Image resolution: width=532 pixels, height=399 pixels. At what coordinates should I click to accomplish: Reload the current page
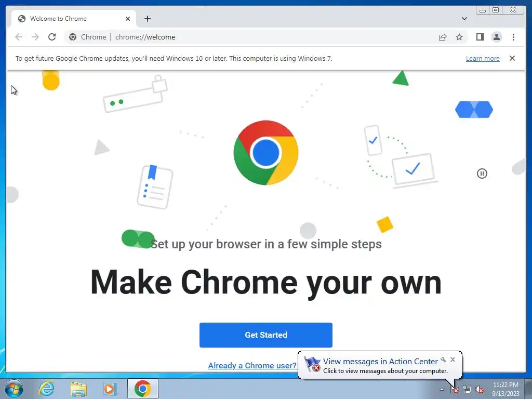click(52, 37)
